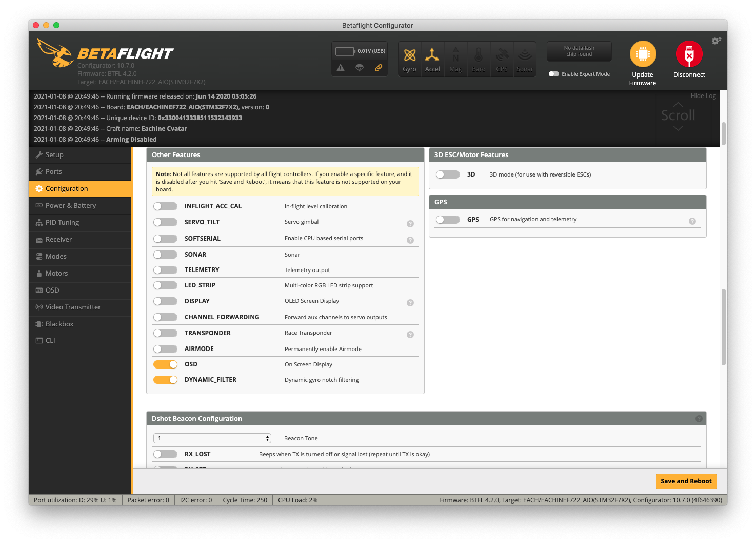
Task: Click Save and Reboot button
Action: coord(686,481)
